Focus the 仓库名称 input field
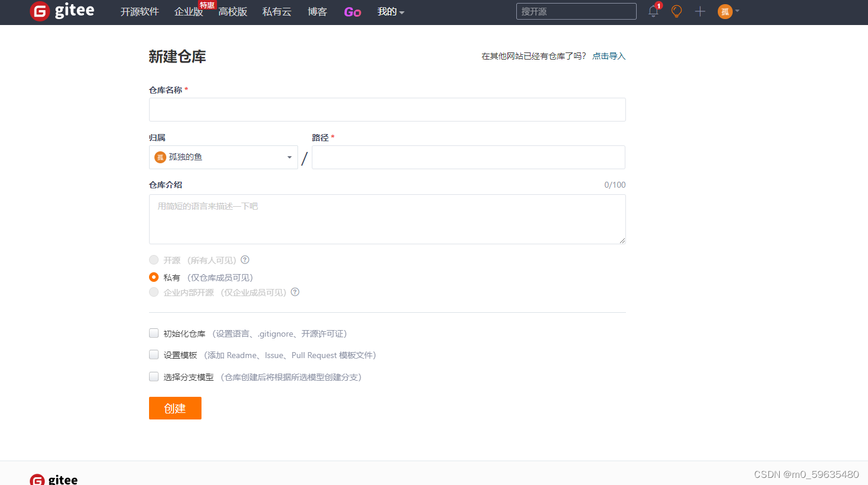The width and height of the screenshot is (868, 485). (387, 110)
